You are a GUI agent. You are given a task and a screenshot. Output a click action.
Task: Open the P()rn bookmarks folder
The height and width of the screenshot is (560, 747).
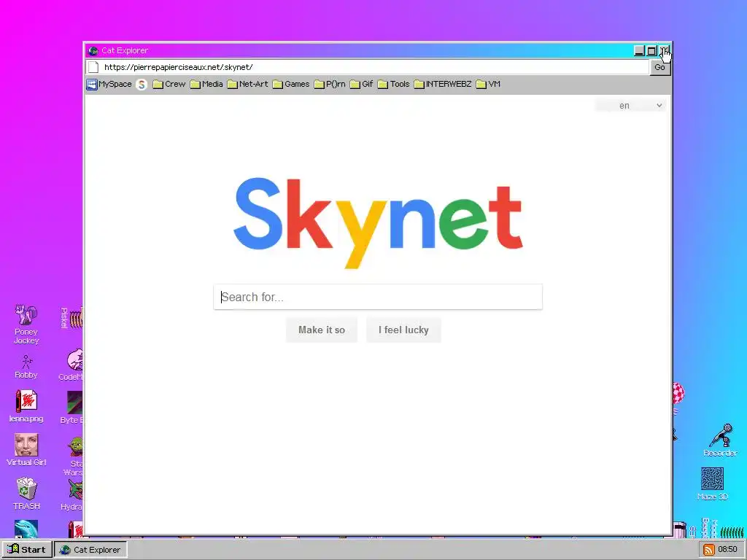(x=330, y=85)
